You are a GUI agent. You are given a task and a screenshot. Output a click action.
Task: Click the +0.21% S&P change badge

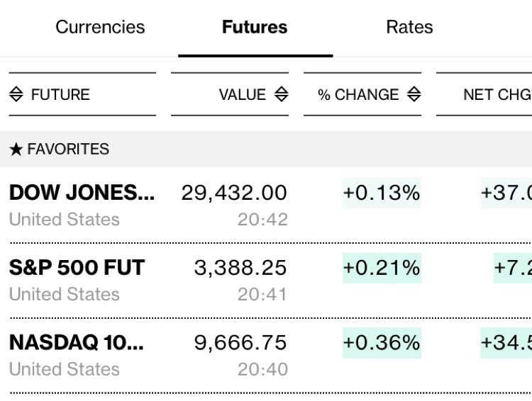coord(382,267)
